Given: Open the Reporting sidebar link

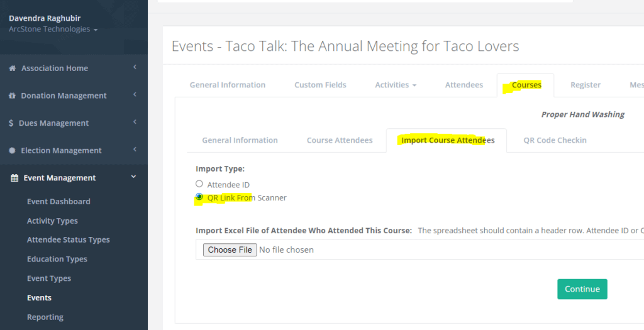Looking at the screenshot, I should pyautogui.click(x=45, y=317).
